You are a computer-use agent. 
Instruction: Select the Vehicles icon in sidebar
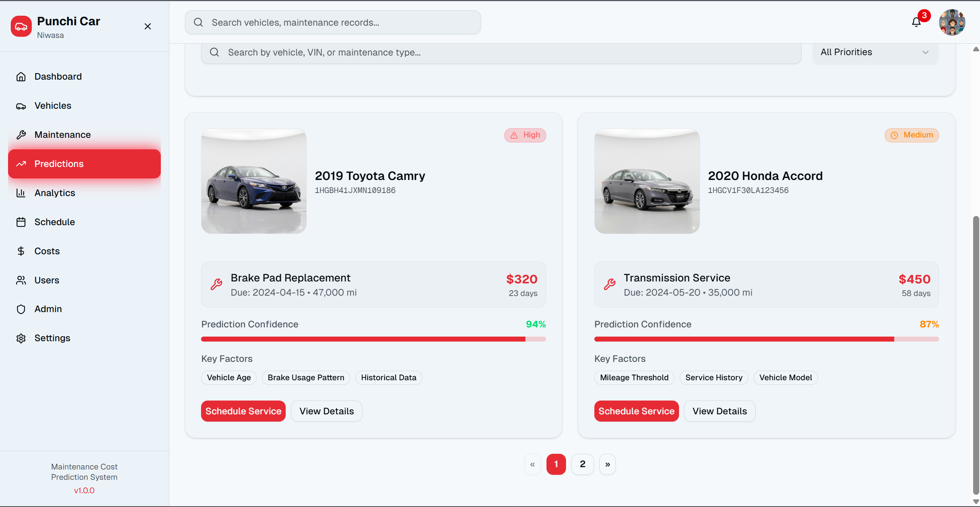point(21,106)
